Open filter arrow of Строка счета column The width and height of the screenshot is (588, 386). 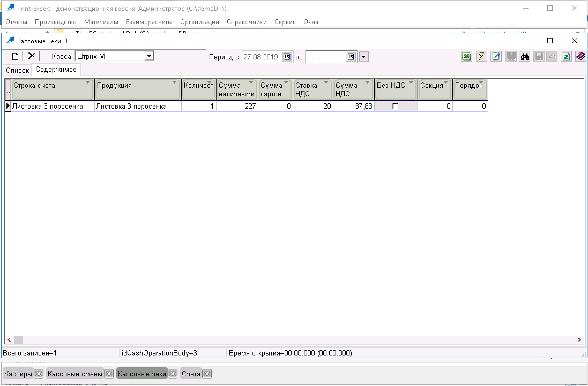[x=87, y=82]
